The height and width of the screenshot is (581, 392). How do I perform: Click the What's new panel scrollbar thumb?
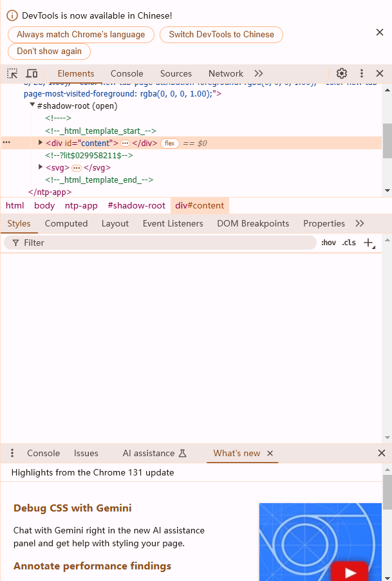[x=387, y=492]
